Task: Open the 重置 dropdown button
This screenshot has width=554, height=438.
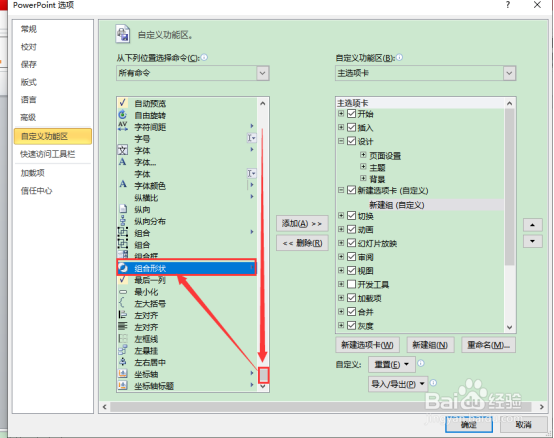Action: coord(391,364)
